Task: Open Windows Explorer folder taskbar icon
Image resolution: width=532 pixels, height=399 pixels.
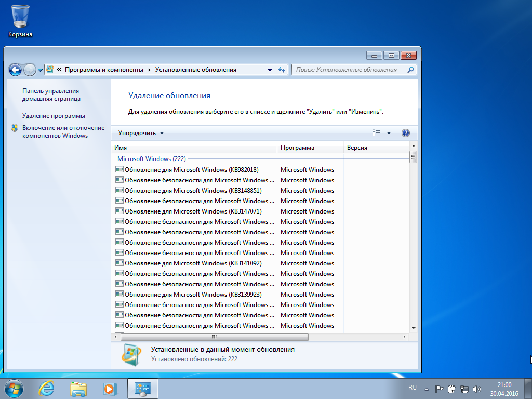Action: pos(78,389)
